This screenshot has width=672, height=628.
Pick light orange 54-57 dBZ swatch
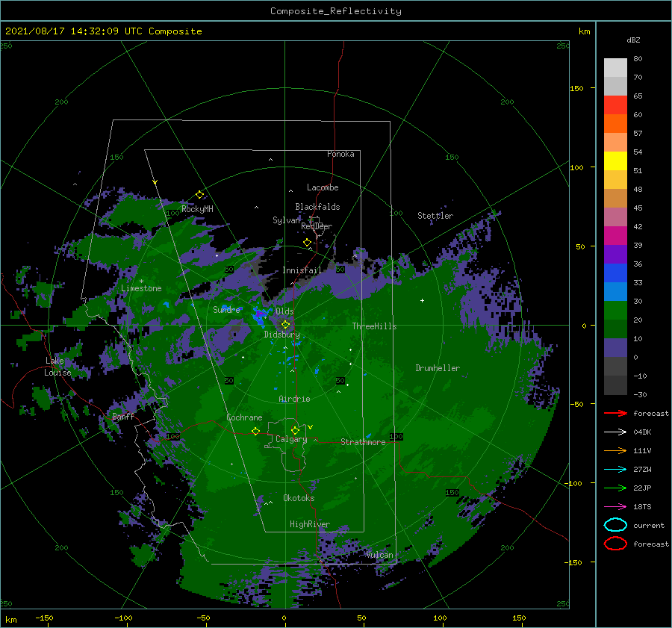coord(615,143)
